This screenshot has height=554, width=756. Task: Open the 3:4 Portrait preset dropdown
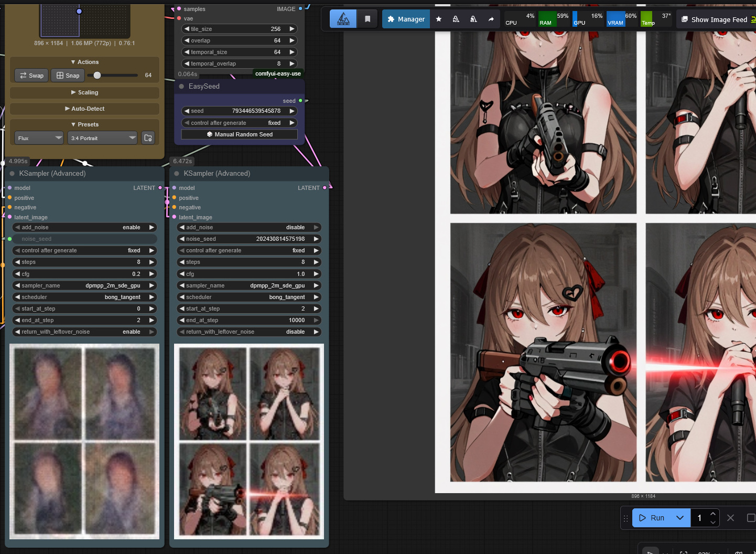(x=103, y=138)
